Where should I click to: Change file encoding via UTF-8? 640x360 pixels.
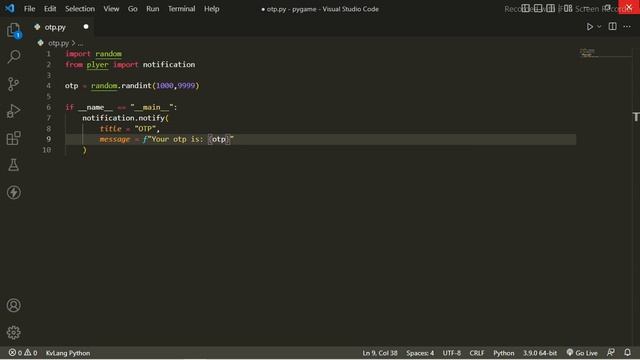click(x=451, y=353)
